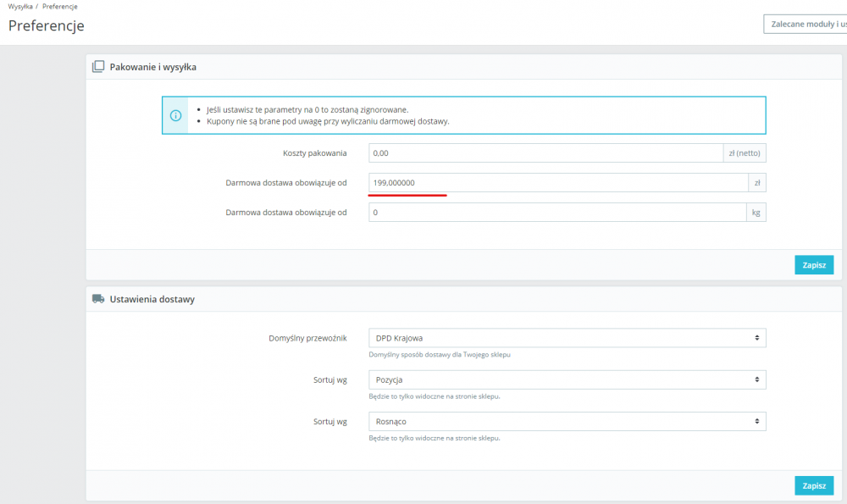
Task: Click the kg unit suffix
Action: pyautogui.click(x=756, y=213)
